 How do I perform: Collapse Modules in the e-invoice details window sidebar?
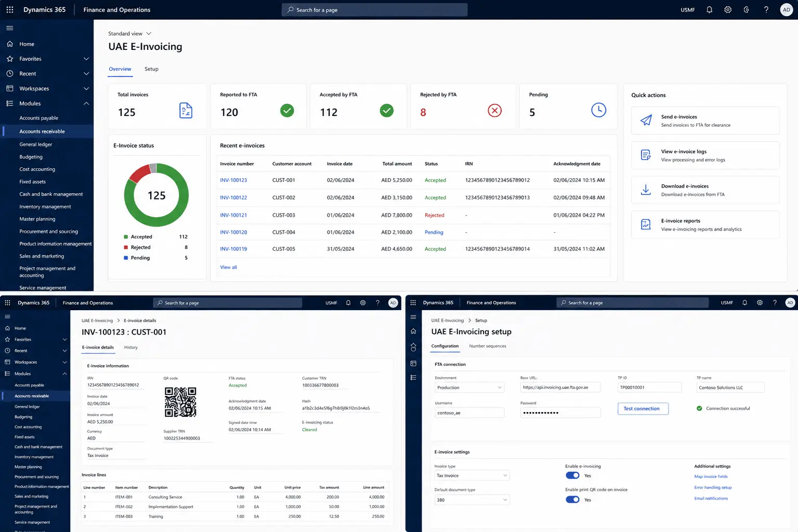pyautogui.click(x=64, y=374)
